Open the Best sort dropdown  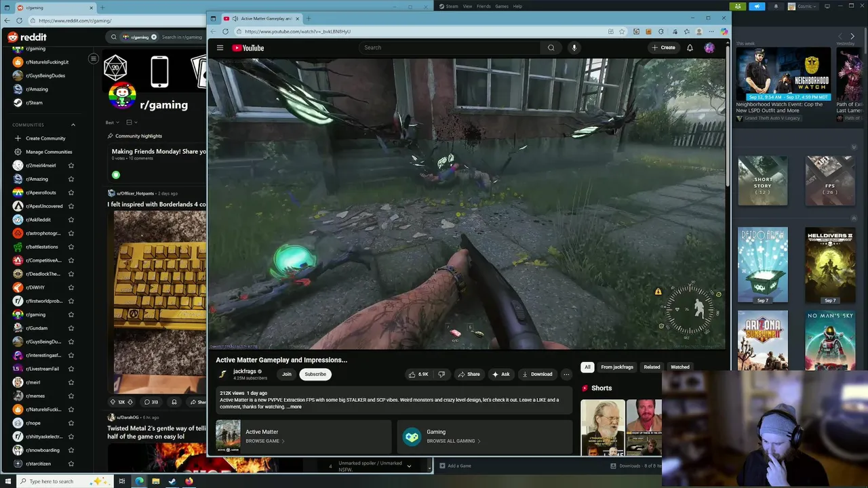(112, 123)
